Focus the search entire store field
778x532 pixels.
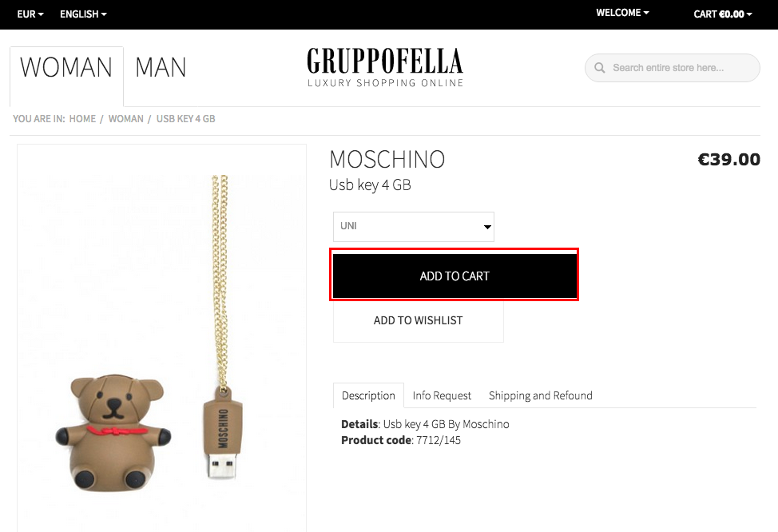pos(673,67)
